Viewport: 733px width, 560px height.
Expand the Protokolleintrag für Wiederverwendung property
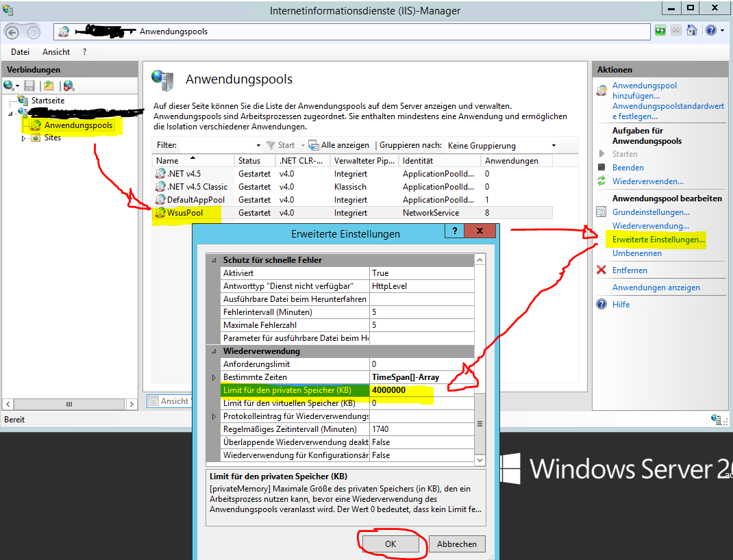[x=214, y=416]
